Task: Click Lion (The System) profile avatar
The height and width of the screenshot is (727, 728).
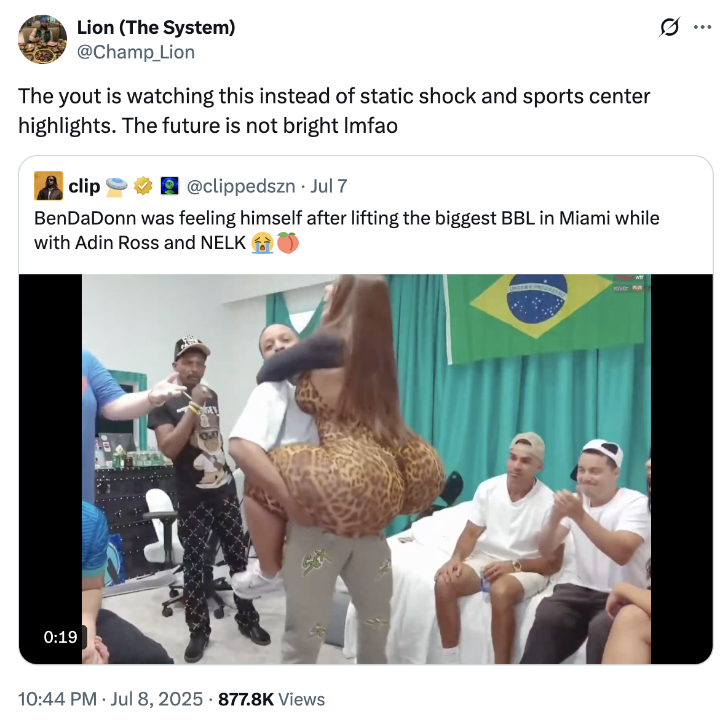Action: 42,40
